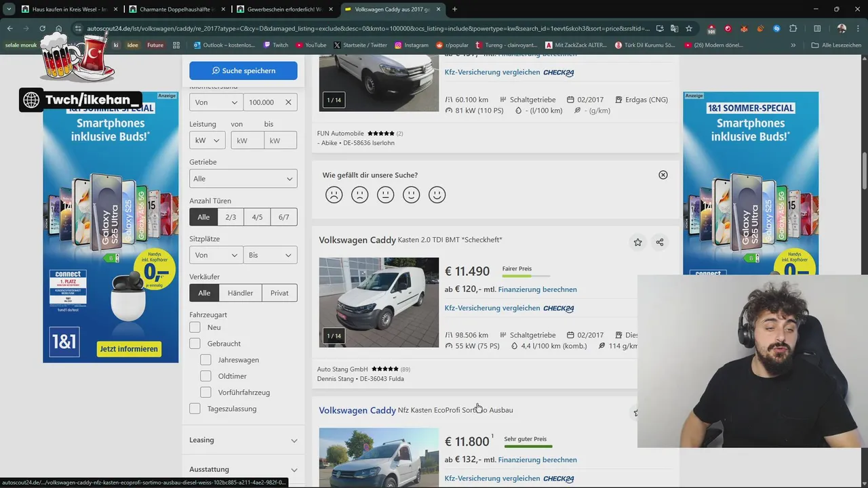868x488 pixels.
Task: Add the 2.0 TDI BMT Caddy to favorites
Action: tap(637, 242)
